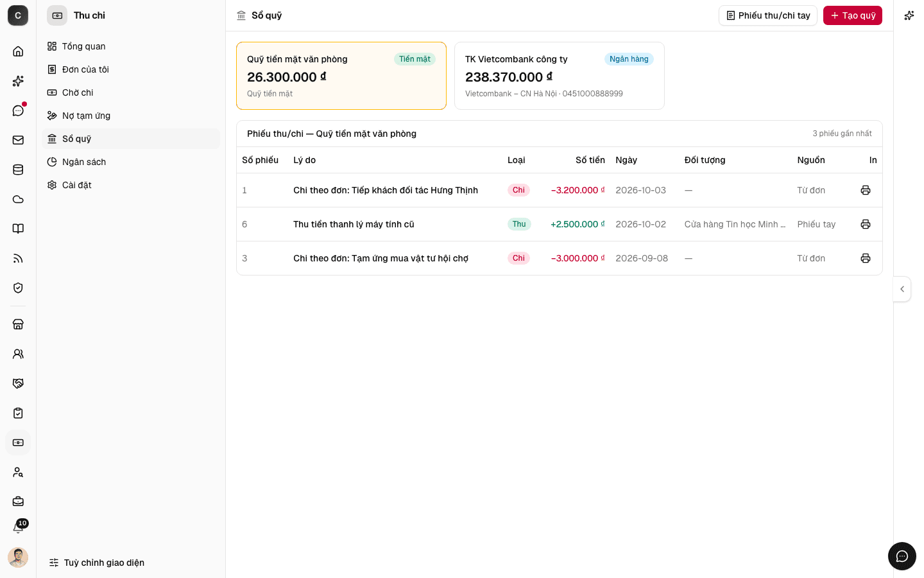Image resolution: width=924 pixels, height=578 pixels.
Task: Open the clipboard check icon
Action: tap(18, 413)
